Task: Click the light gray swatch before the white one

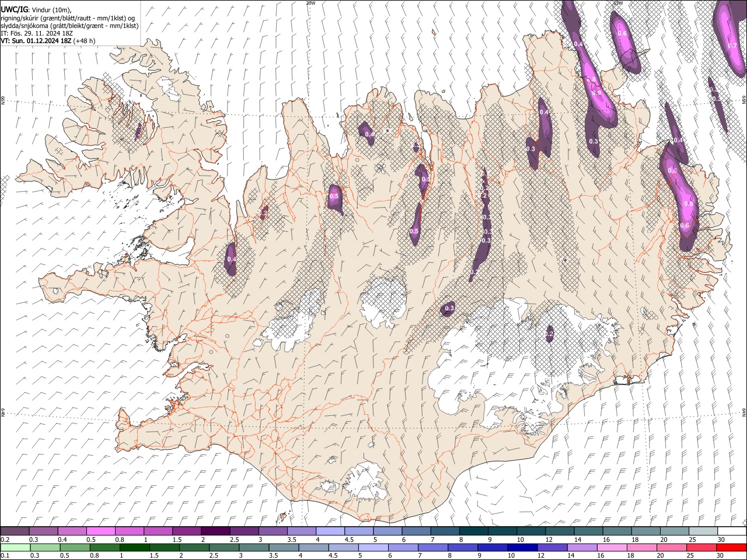Action: point(703,531)
